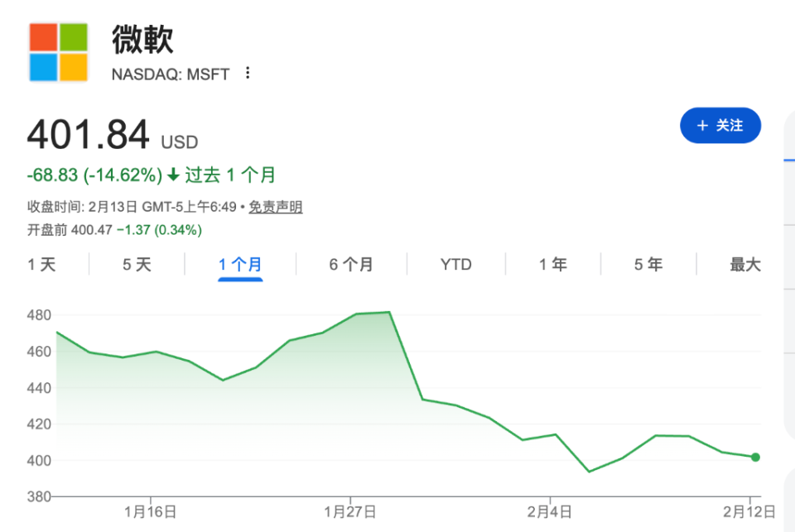Follow Microsoft using the 关注 button
The height and width of the screenshot is (532, 795).
coord(720,125)
